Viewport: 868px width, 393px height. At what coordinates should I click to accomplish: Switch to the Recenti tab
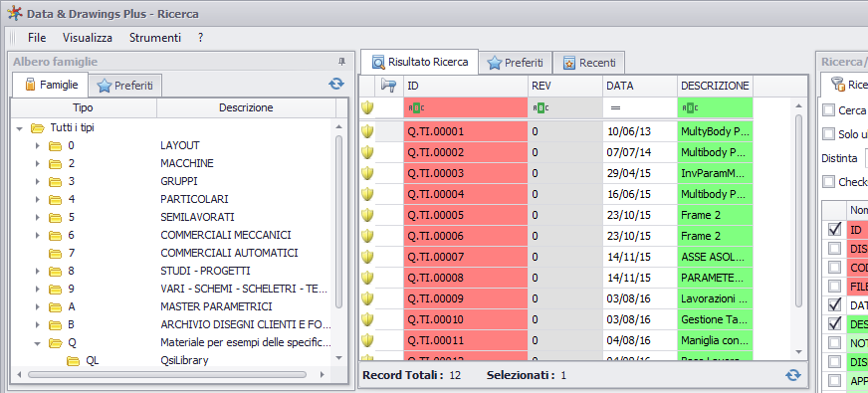pos(589,63)
